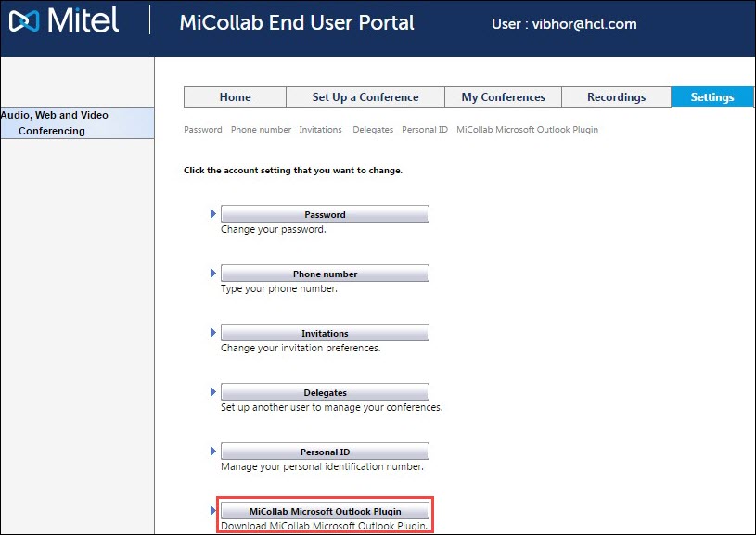Image resolution: width=756 pixels, height=535 pixels.
Task: Open Audio, Web and Video Conferencing section
Action: (77, 122)
